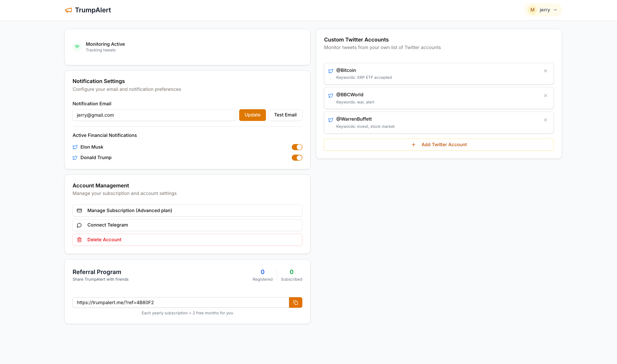Viewport: 617px width, 364px height.
Task: Remove the @WarrenBuffett account via X icon
Action: coord(545,120)
